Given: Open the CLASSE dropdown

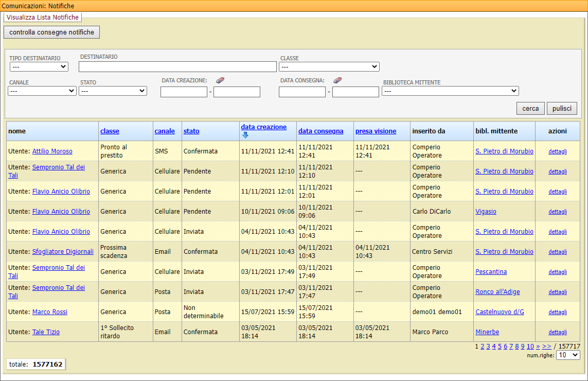Looking at the screenshot, I should (x=329, y=66).
